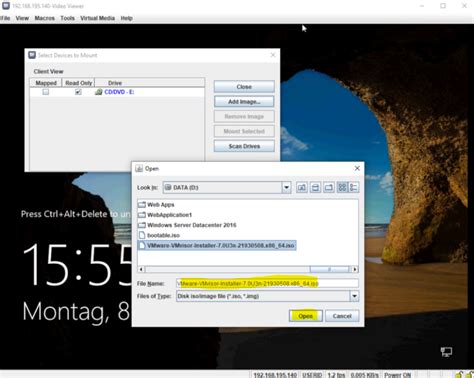Image resolution: width=474 pixels, height=378 pixels.
Task: Open the File menu
Action: point(5,18)
